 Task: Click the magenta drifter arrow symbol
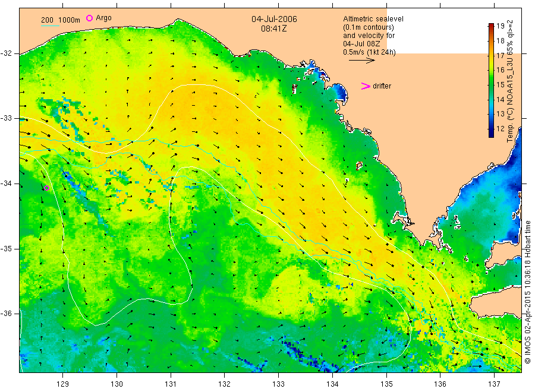366,86
